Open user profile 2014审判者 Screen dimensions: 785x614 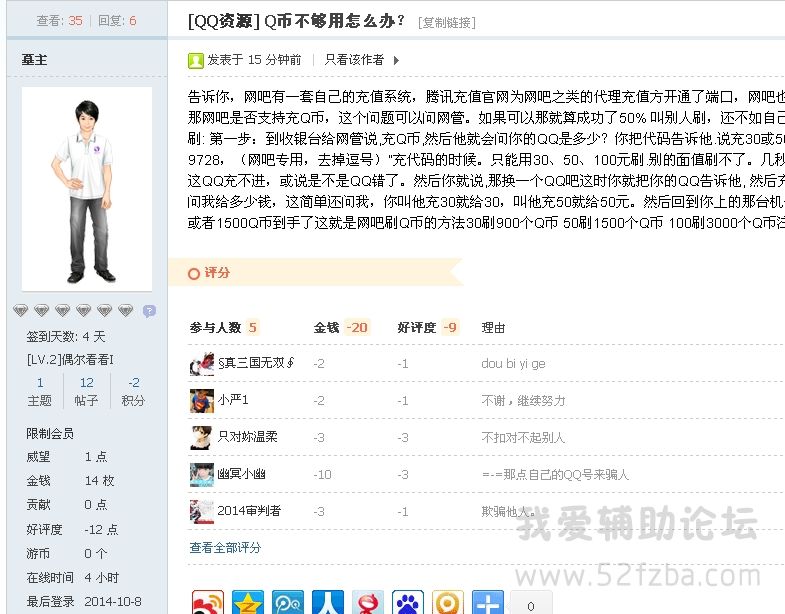pyautogui.click(x=249, y=511)
